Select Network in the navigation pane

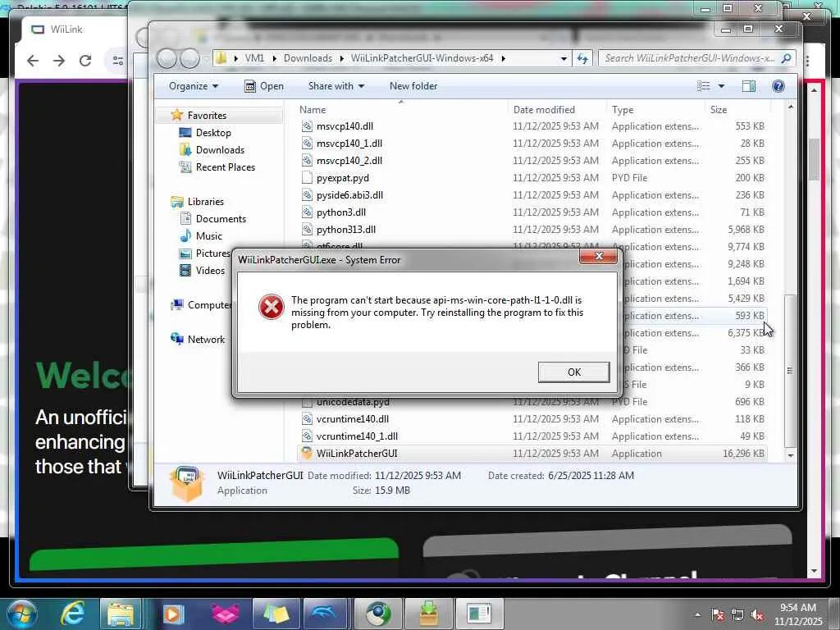coord(206,339)
